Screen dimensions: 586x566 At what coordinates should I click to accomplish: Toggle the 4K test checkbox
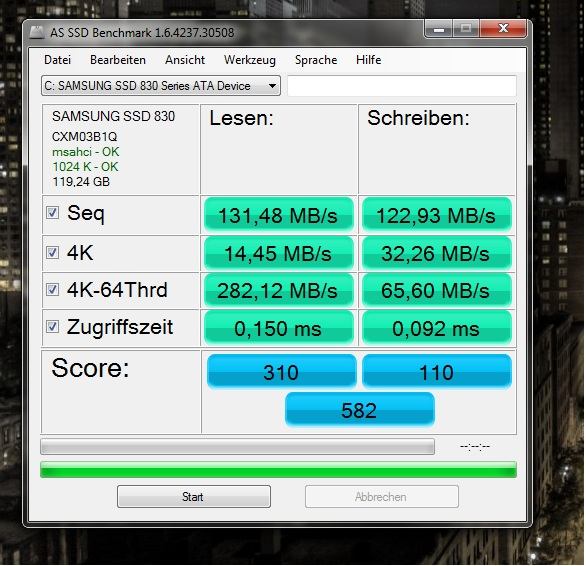tap(52, 252)
